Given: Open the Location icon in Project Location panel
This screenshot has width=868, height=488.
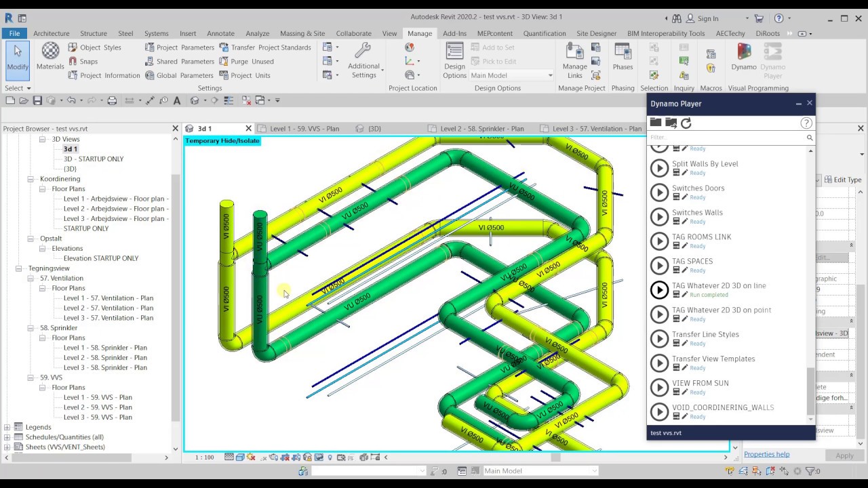Looking at the screenshot, I should pyautogui.click(x=410, y=47).
